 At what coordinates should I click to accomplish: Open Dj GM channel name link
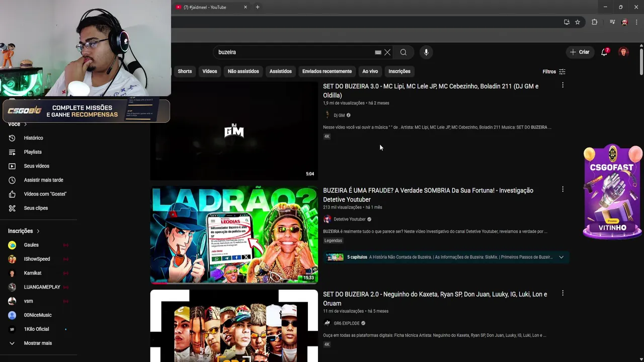coord(339,115)
